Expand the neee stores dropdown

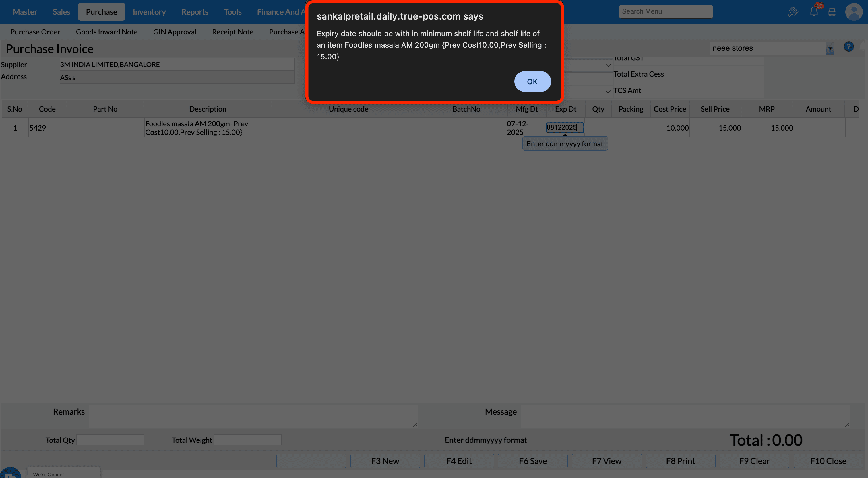tap(830, 48)
